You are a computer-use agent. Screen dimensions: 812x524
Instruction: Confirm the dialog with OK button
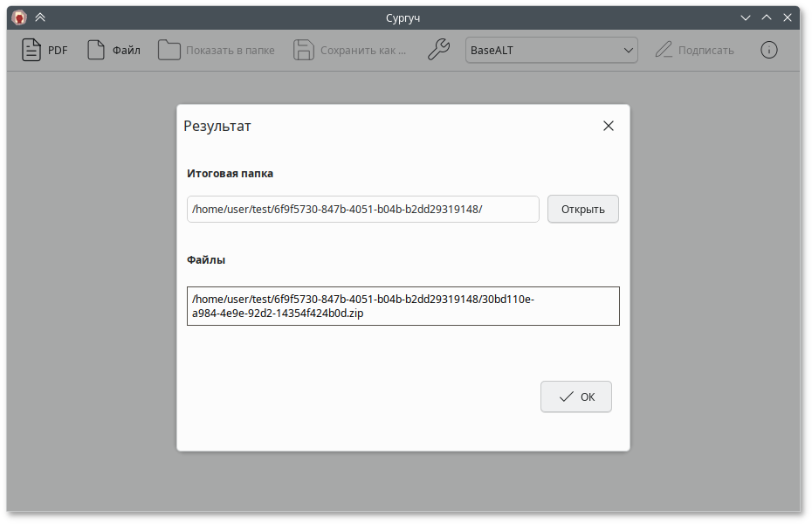(575, 396)
